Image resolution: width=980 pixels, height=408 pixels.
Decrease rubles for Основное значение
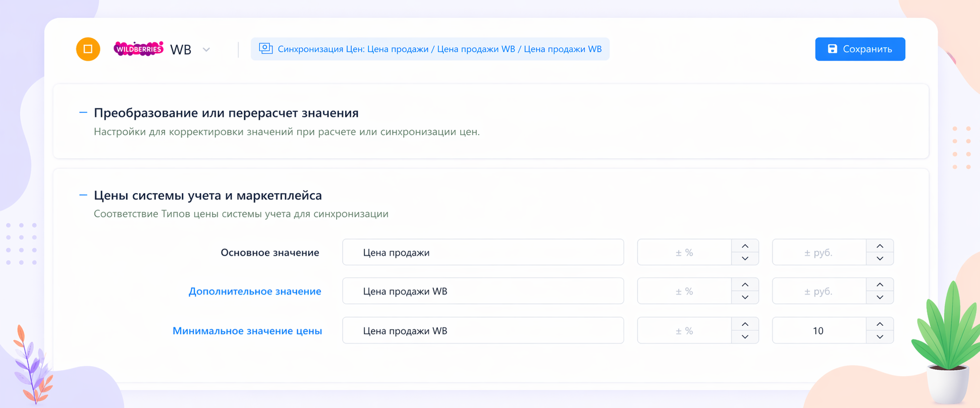(880, 258)
